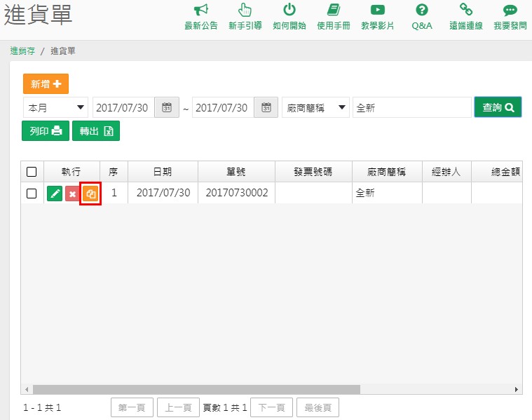Click 上一頁 previous page button

point(178,407)
